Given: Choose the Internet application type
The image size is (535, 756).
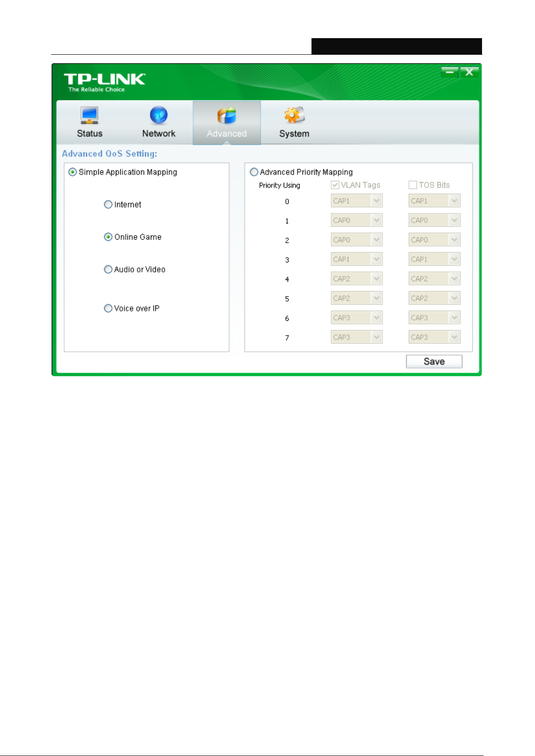Looking at the screenshot, I should coord(108,205).
